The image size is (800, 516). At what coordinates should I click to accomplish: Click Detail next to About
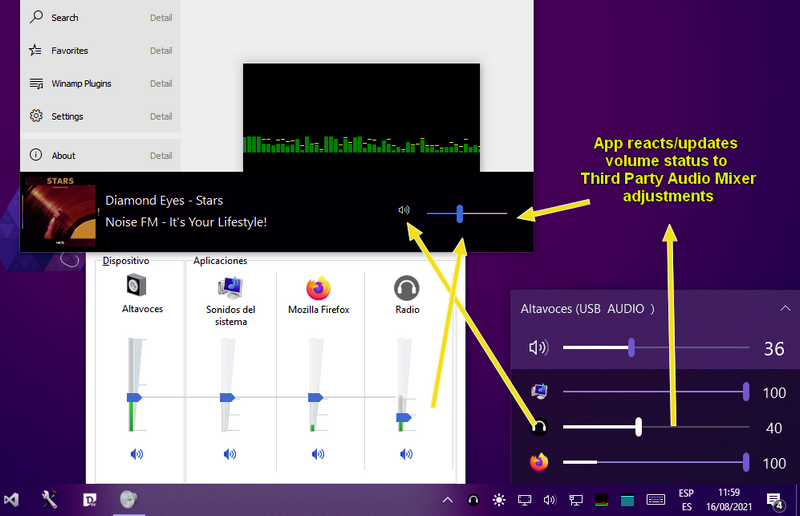point(161,156)
